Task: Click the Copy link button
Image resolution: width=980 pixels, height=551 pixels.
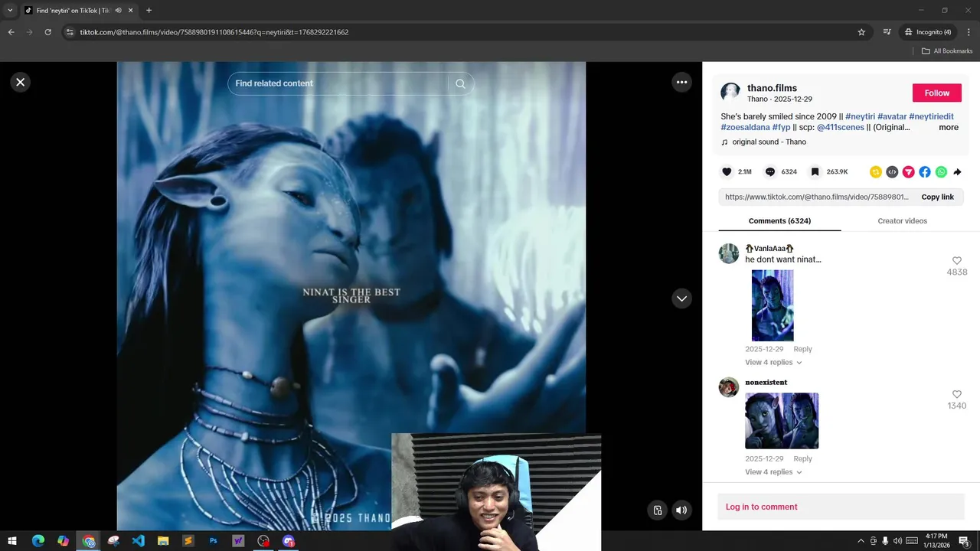Action: click(x=937, y=197)
